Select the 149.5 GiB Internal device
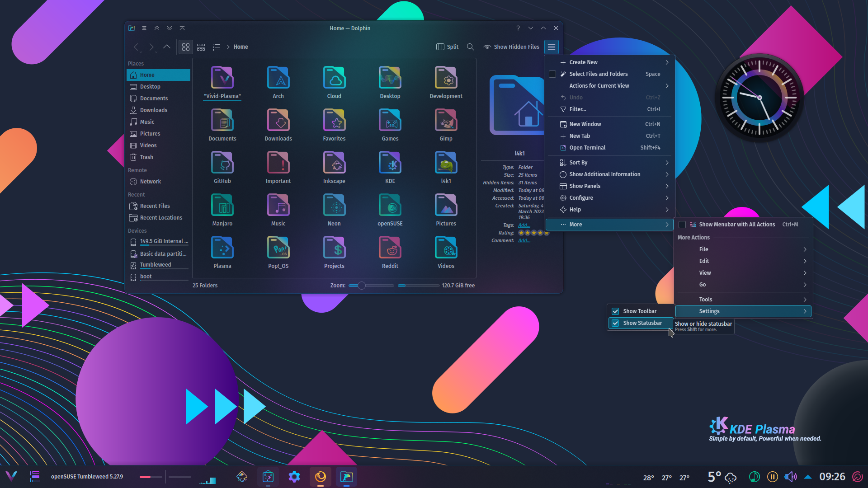868x488 pixels. 158,242
